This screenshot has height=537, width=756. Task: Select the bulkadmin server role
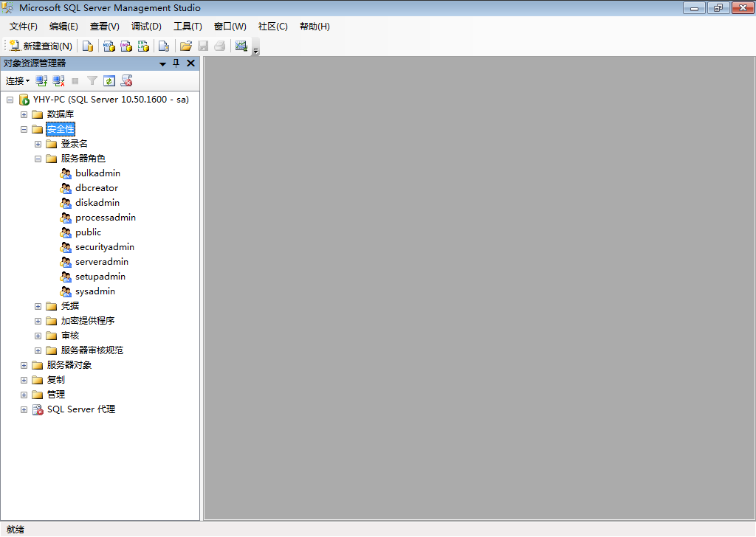98,173
